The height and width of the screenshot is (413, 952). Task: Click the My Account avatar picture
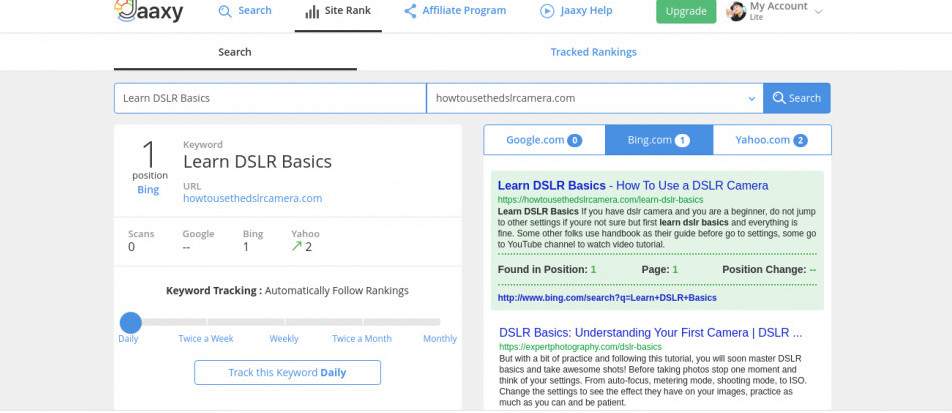click(736, 11)
